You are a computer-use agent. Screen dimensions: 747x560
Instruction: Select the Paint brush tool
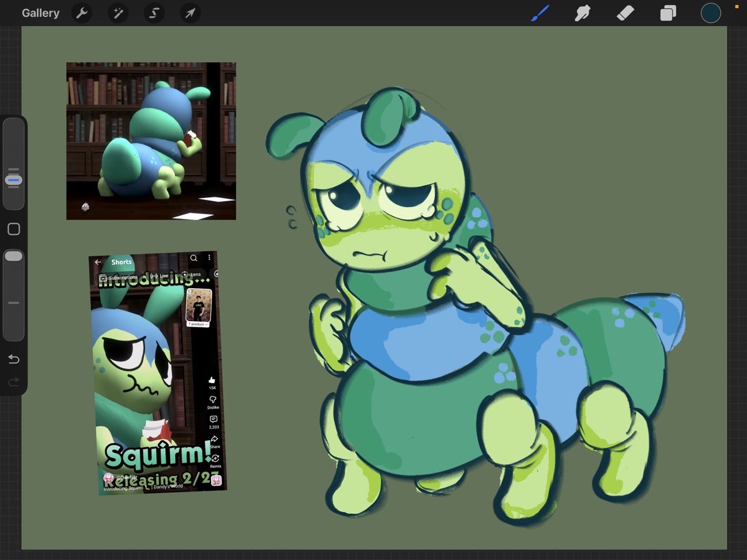click(x=540, y=13)
